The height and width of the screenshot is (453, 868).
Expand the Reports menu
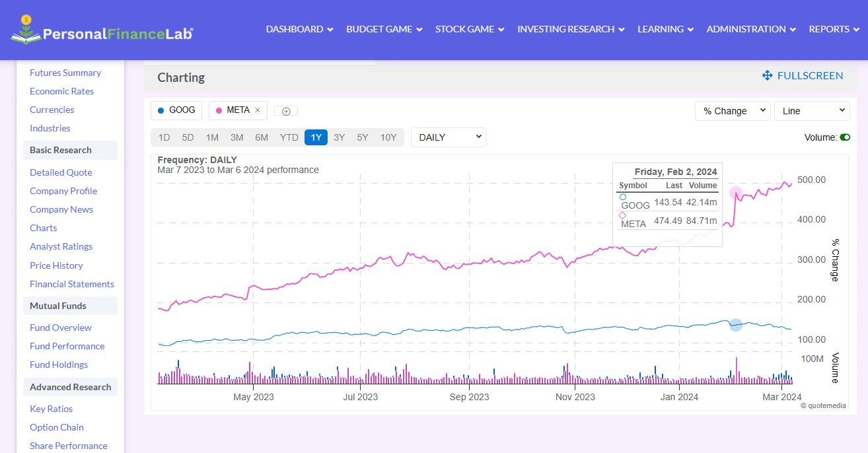click(834, 29)
